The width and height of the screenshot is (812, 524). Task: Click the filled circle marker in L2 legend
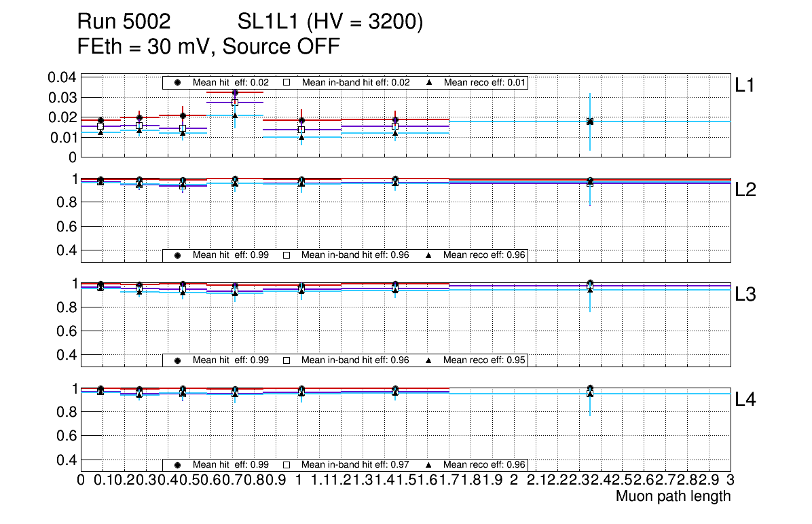pos(177,255)
